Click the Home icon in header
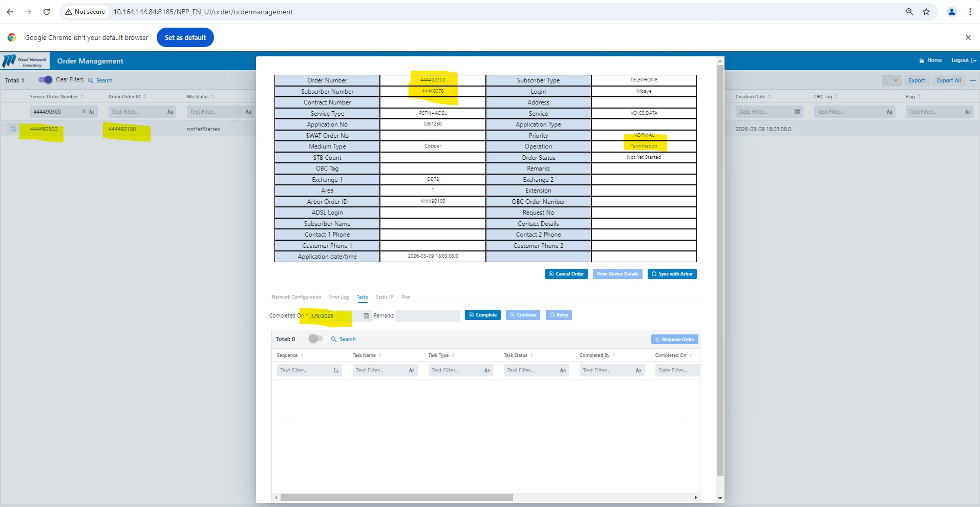Image resolution: width=980 pixels, height=507 pixels. click(922, 60)
